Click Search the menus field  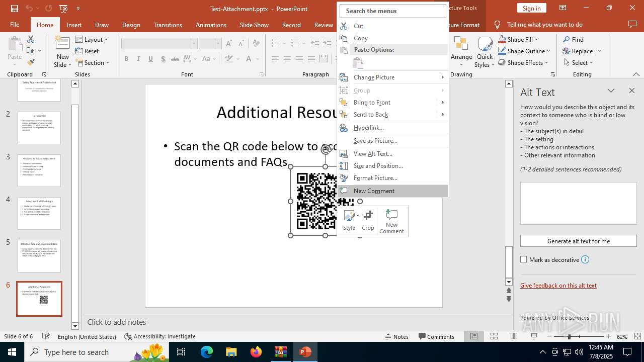pos(393,11)
